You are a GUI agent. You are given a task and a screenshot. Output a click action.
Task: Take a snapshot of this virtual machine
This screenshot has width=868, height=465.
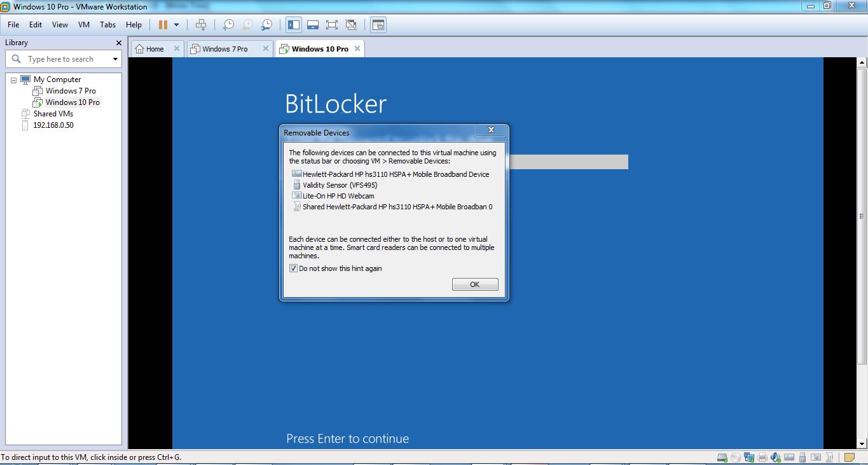[x=227, y=24]
